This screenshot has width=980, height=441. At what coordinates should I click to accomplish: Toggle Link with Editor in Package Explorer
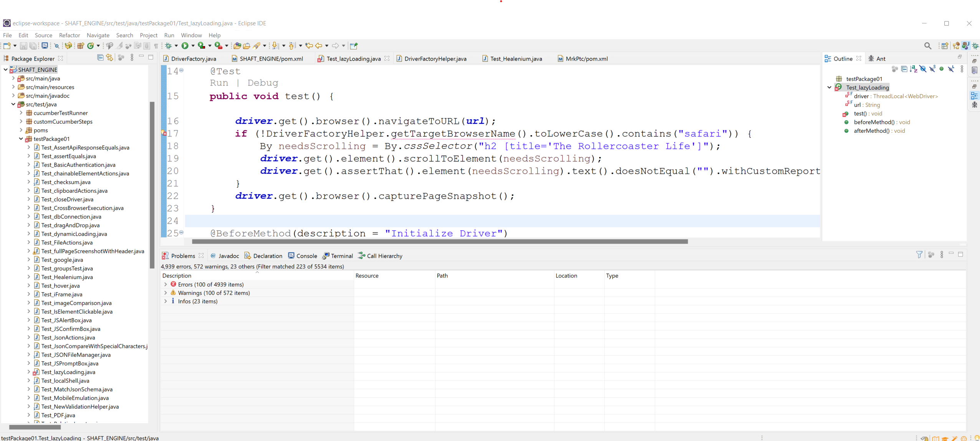(110, 58)
